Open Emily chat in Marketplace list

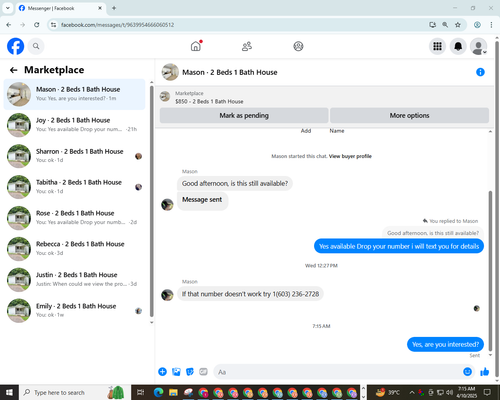[74, 311]
